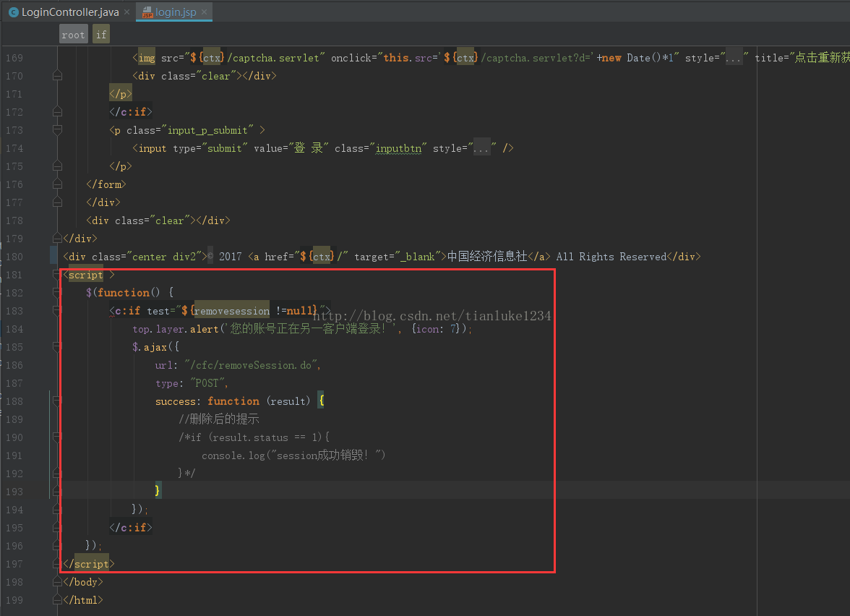Screen dimensions: 850x616
Task: Toggle the fold marker at line 197
Action: pyautogui.click(x=57, y=564)
